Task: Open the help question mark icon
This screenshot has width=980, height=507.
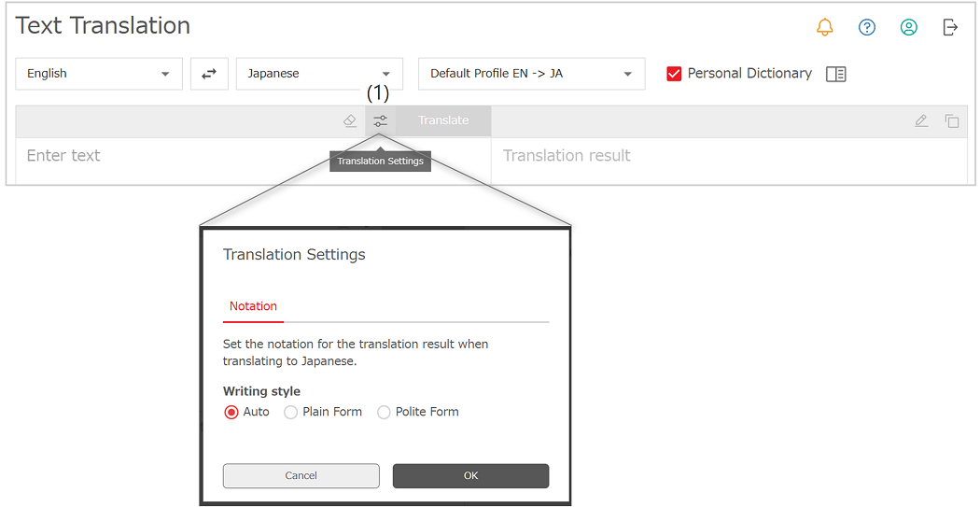Action: [867, 27]
